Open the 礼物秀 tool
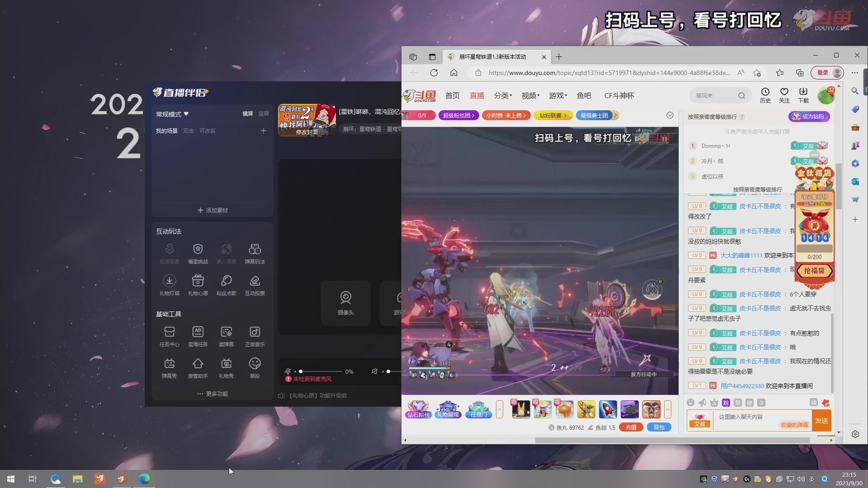This screenshot has width=868, height=488. tap(226, 368)
